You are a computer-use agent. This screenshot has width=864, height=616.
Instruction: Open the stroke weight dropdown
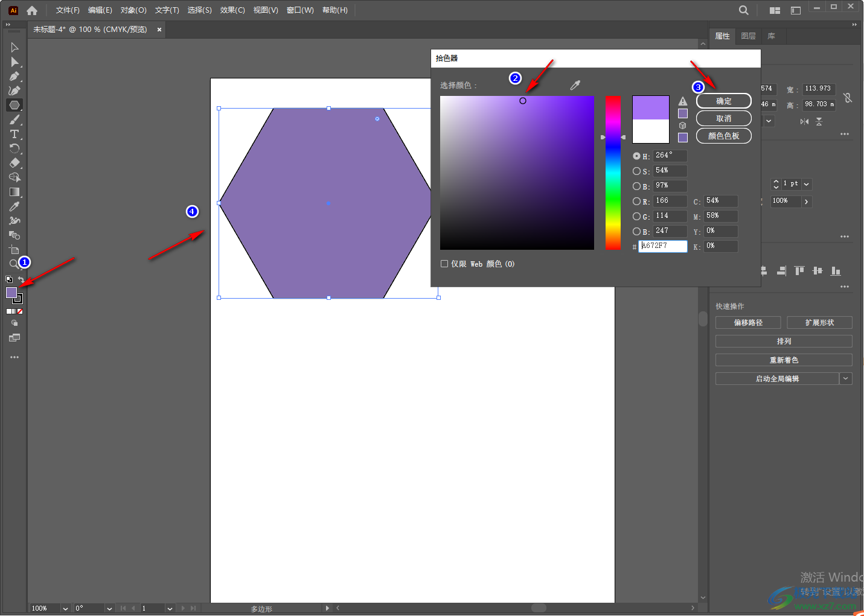coord(807,184)
